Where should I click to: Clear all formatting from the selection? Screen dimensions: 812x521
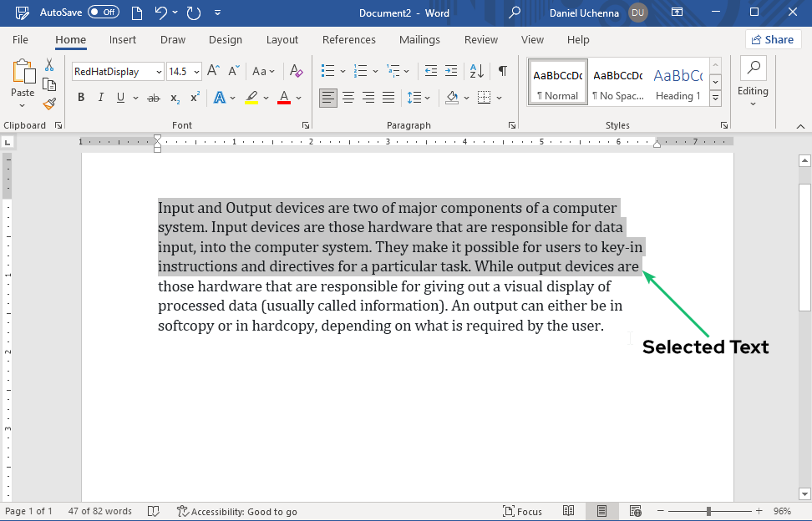pyautogui.click(x=296, y=72)
